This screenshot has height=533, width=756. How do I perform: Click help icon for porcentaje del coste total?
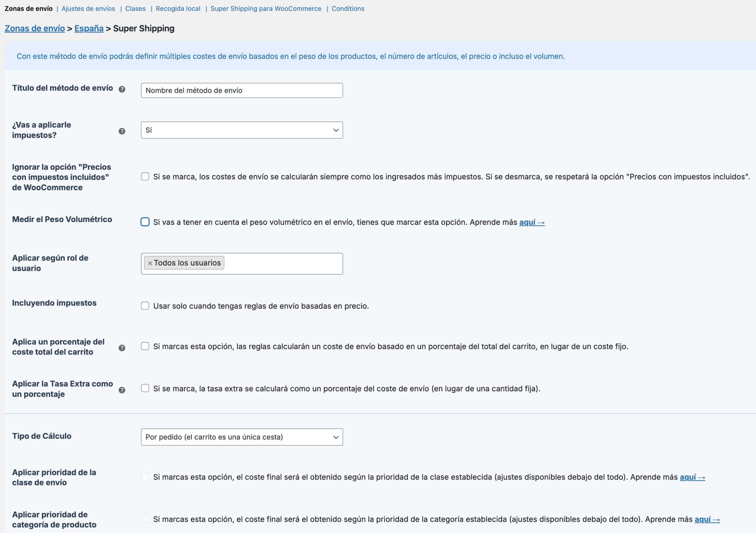click(122, 348)
